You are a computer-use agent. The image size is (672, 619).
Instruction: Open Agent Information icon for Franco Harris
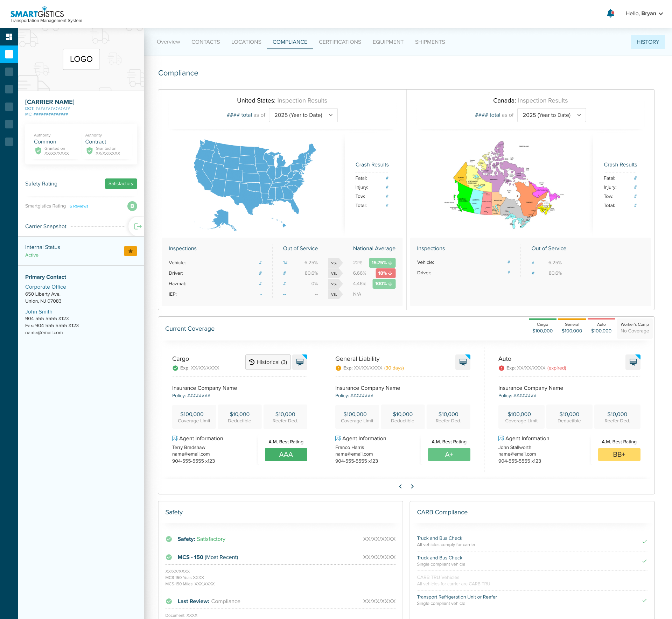point(337,438)
